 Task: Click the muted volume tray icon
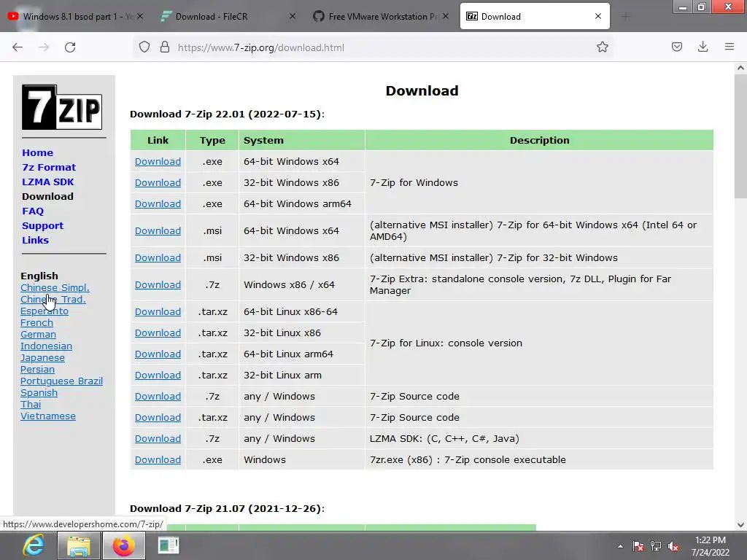coord(673,546)
